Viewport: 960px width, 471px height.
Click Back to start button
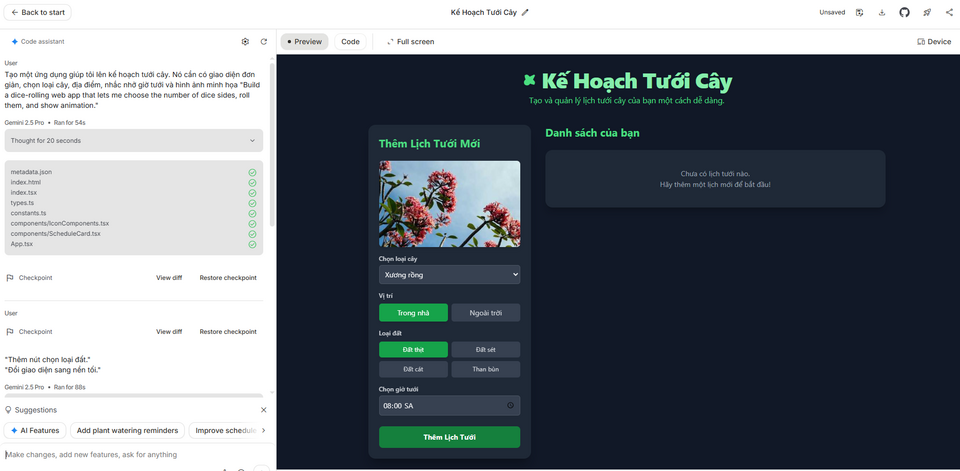[x=37, y=12]
